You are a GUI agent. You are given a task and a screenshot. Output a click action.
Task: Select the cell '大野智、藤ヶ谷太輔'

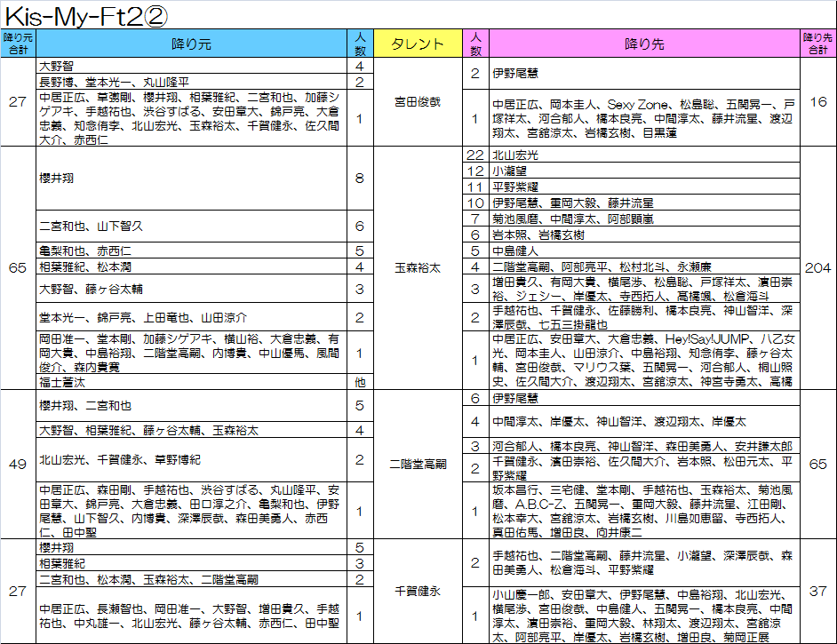coord(191,290)
